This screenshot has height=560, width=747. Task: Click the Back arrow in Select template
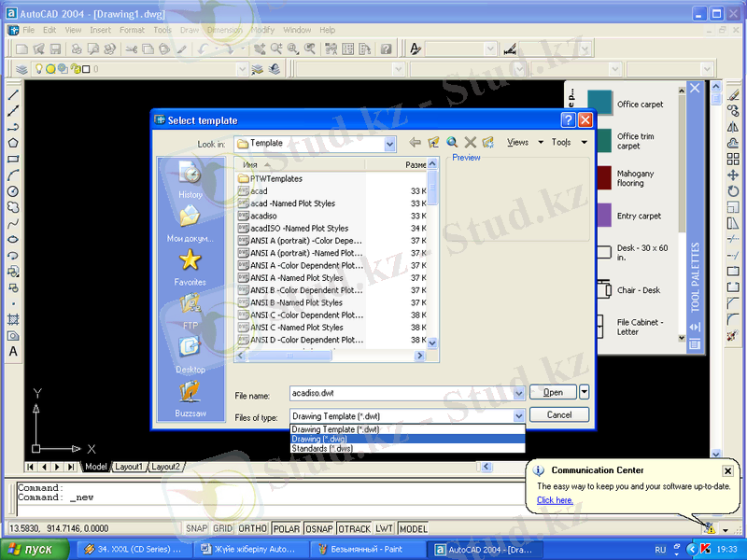415,143
